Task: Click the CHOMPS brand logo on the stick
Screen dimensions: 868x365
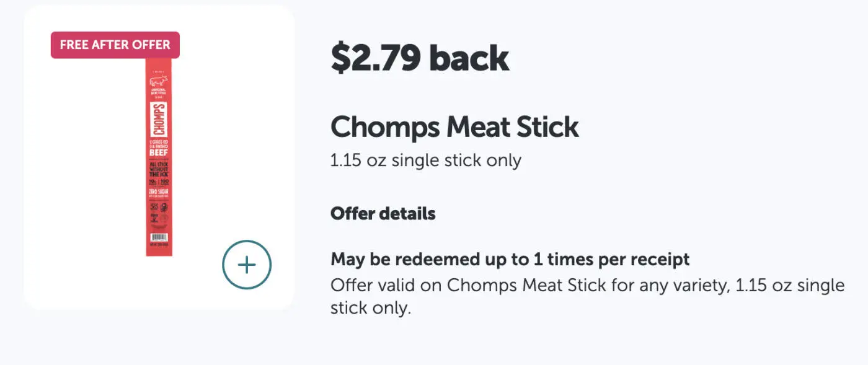Action: pyautogui.click(x=159, y=120)
